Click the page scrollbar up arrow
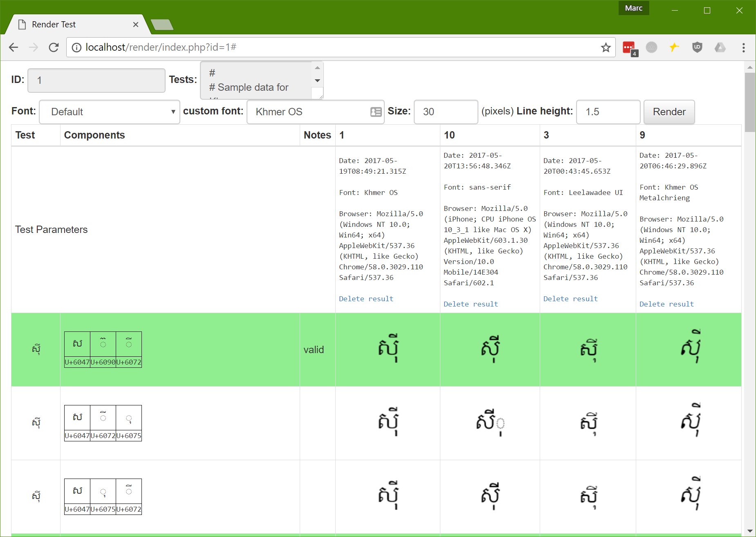The image size is (756, 537). pyautogui.click(x=750, y=67)
